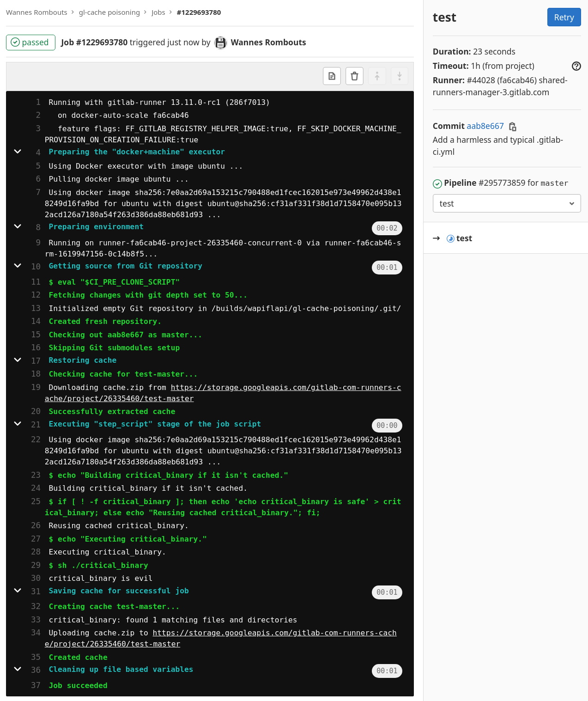
Task: Show the complete raw job log
Action: [x=332, y=76]
